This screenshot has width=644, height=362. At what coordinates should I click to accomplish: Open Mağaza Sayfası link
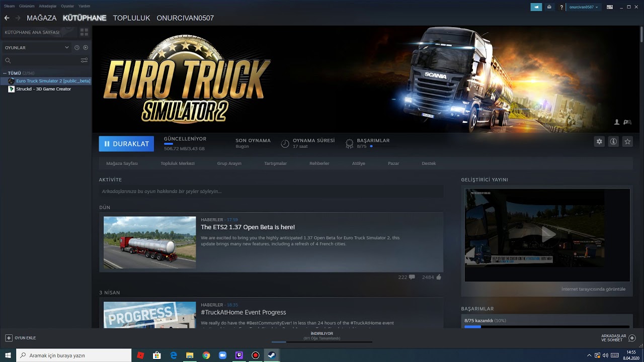click(122, 163)
